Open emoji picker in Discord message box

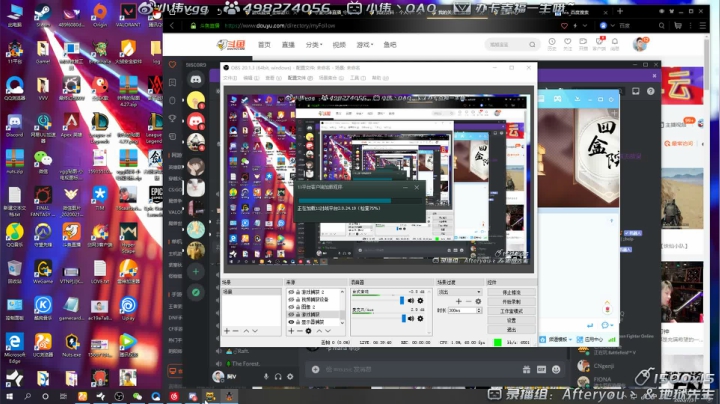tap(556, 369)
